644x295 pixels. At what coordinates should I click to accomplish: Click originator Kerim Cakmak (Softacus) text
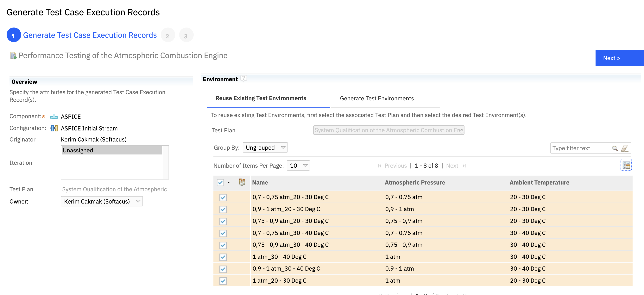pos(93,139)
